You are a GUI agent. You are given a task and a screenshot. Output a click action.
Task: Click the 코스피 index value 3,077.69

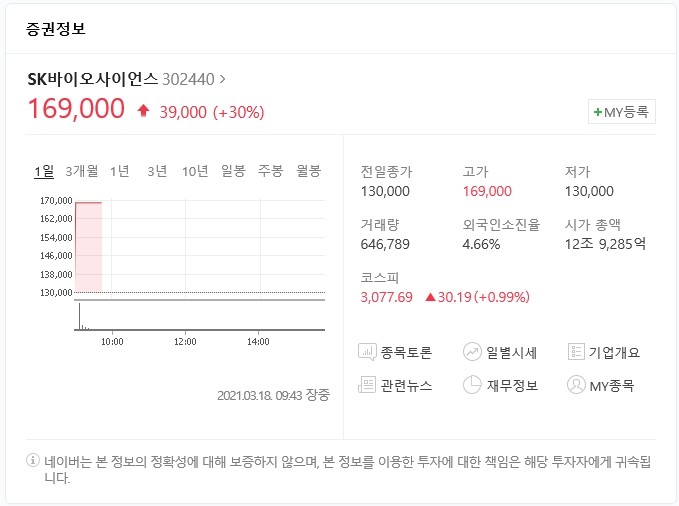pyautogui.click(x=387, y=297)
